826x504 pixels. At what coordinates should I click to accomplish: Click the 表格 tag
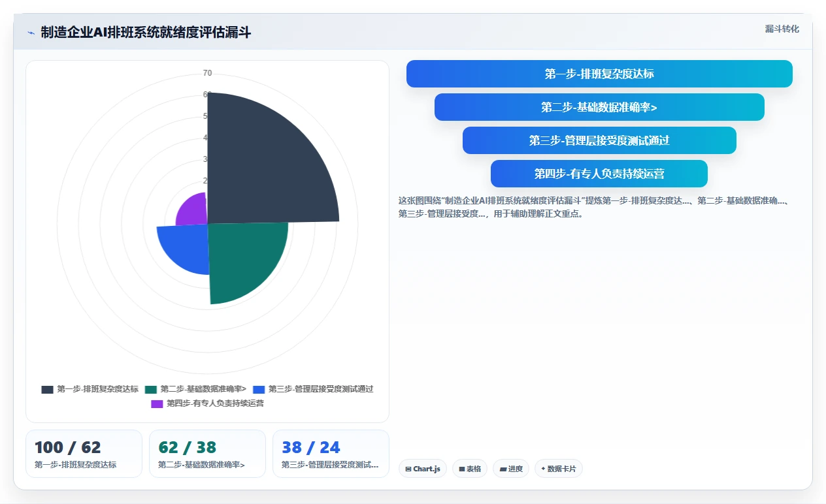tap(470, 469)
